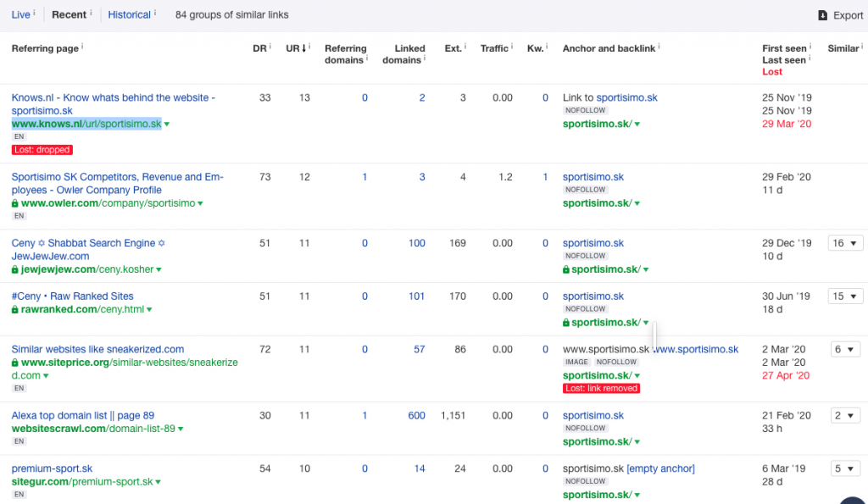Viewport: 868px width, 504px height.
Task: Click info icon next to Last seen
Action: point(810,58)
